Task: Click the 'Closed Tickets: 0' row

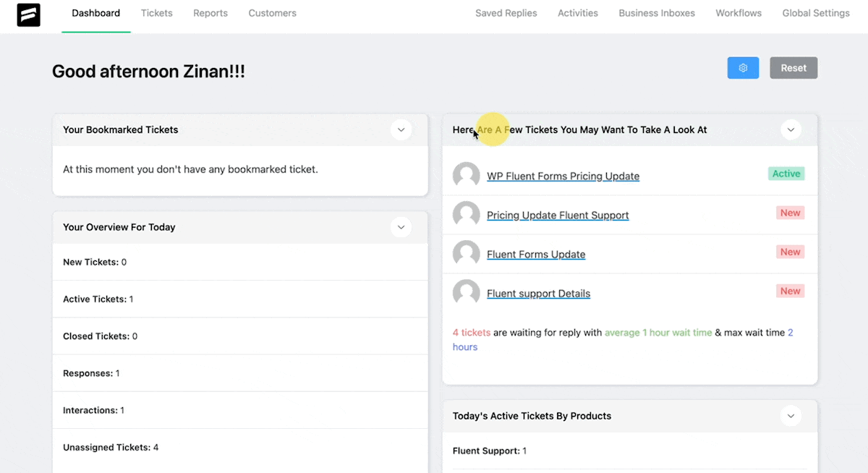Action: 240,336
